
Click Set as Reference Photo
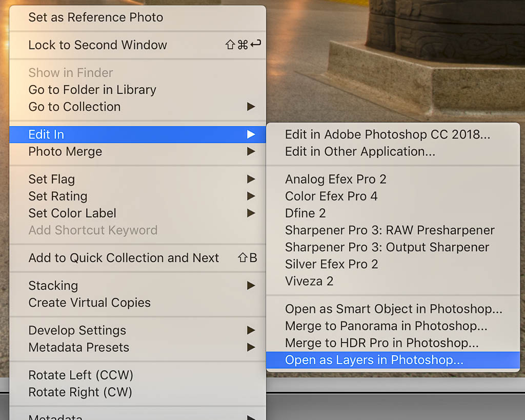click(95, 17)
